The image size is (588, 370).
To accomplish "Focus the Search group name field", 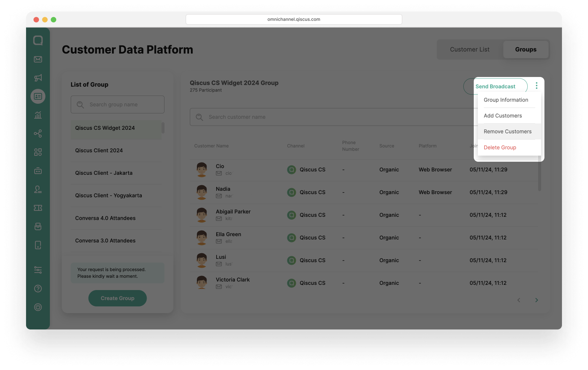I will tap(118, 104).
